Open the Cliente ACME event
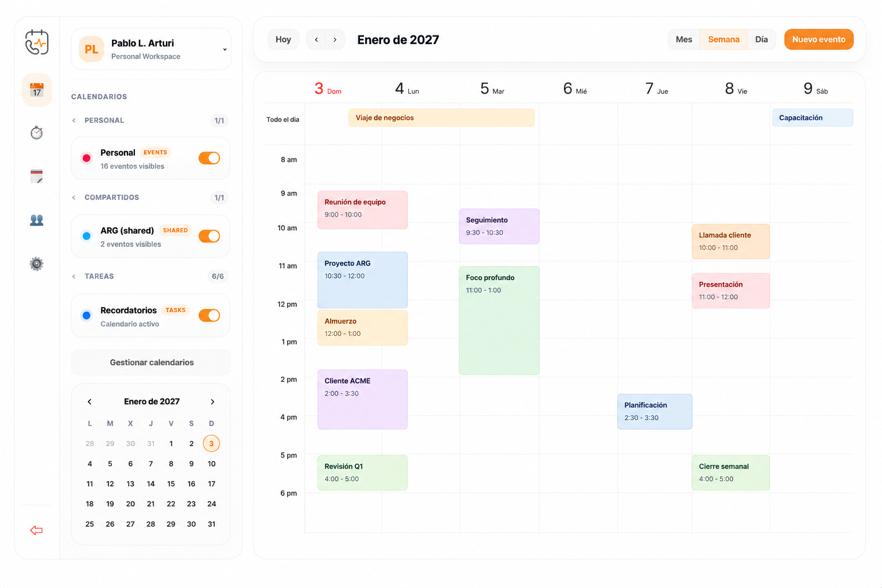The height and width of the screenshot is (588, 882). click(362, 400)
